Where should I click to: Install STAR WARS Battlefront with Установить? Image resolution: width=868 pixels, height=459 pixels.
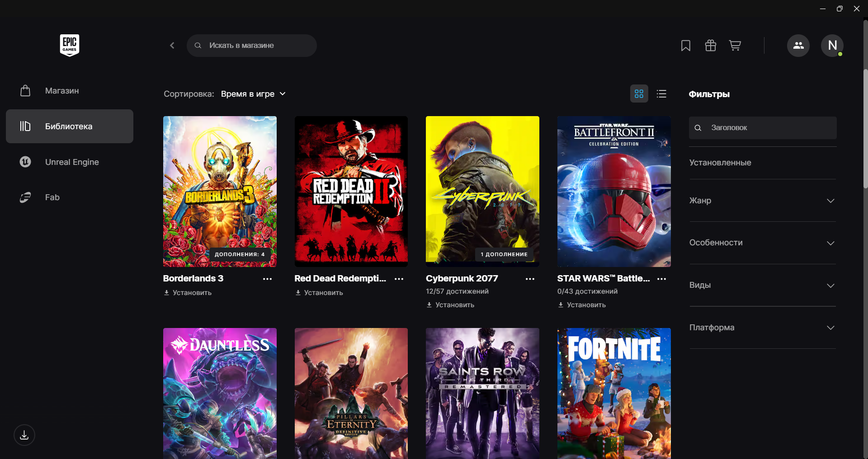click(x=582, y=305)
